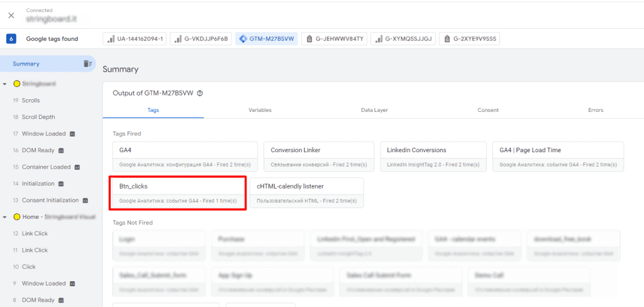Close the Tag Assistant debug panel
Screen dimensions: 644x307
11,15
